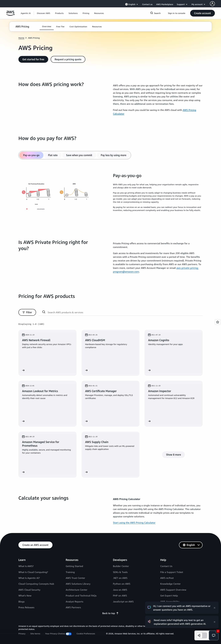Image resolution: width=221 pixels, height=644 pixels.
Task: Open the Support dropdown menu
Action: 182,4
